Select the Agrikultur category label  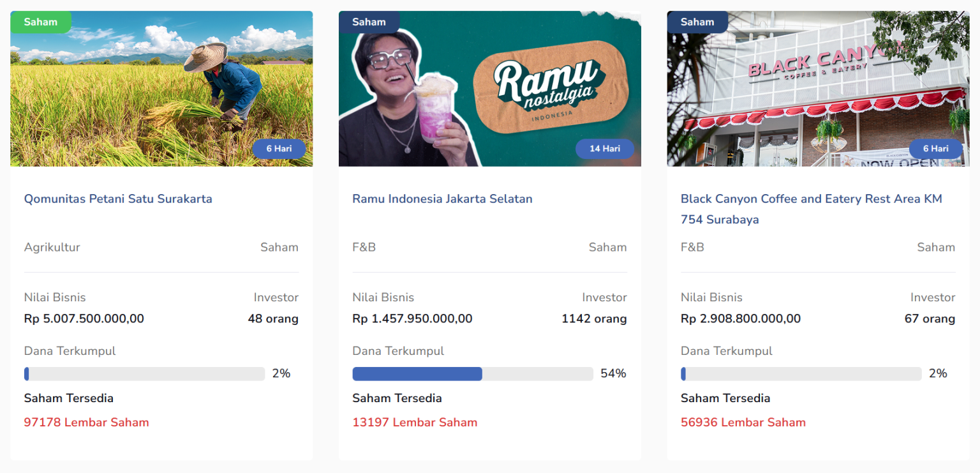(52, 247)
